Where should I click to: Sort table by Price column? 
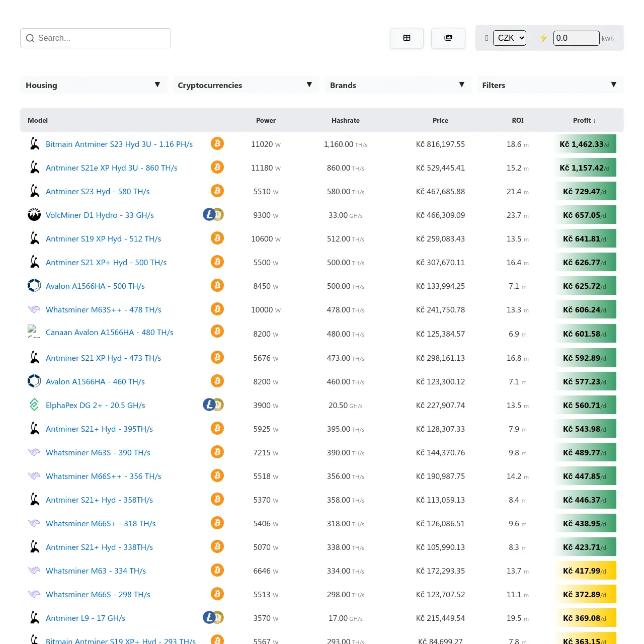coord(440,120)
